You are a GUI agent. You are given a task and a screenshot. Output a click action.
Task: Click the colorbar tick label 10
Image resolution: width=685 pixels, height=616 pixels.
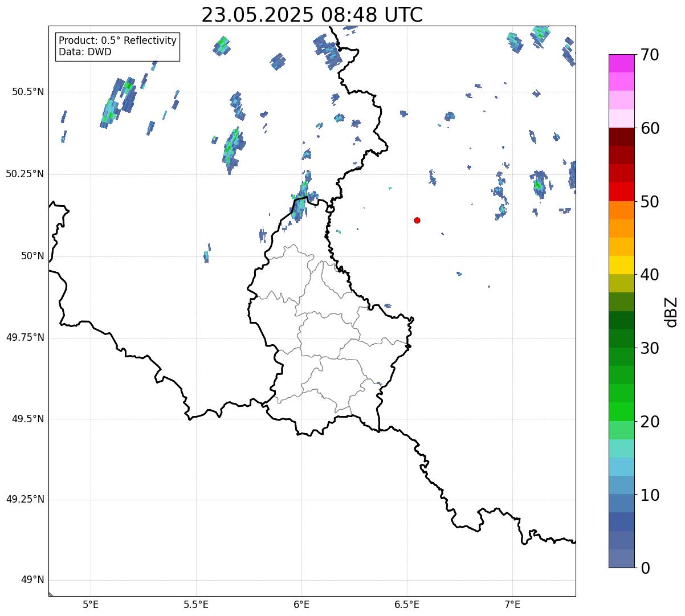pyautogui.click(x=650, y=495)
